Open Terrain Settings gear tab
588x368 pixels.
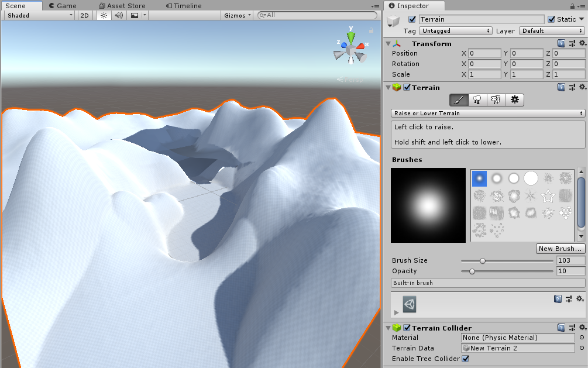(514, 100)
